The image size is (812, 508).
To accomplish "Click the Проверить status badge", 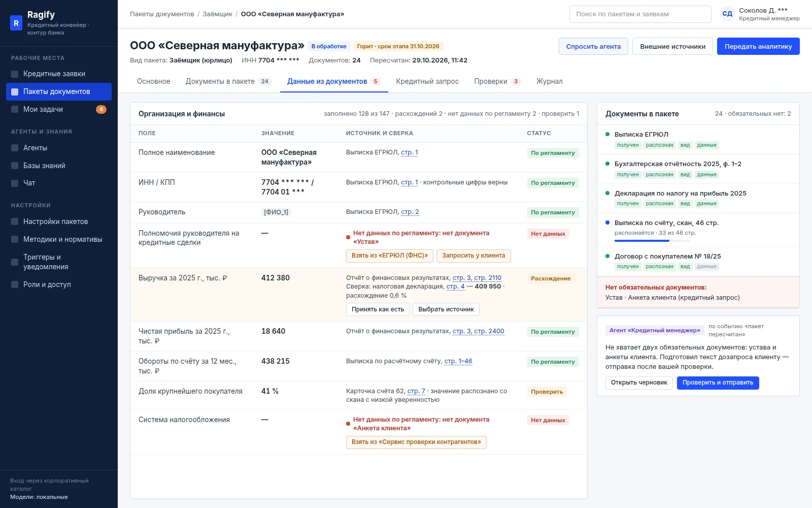I will [547, 392].
